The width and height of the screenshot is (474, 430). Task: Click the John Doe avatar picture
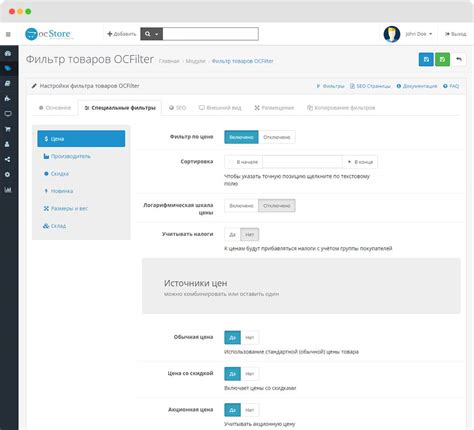392,34
